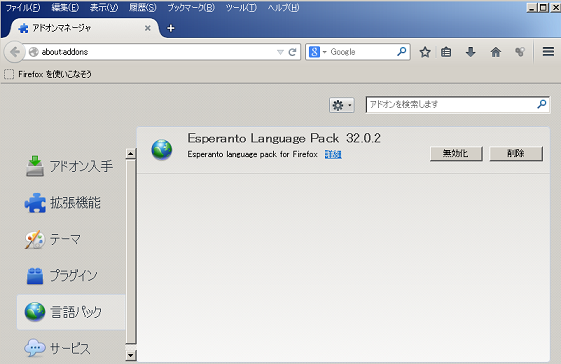
Task: Select プラグイン category
Action: point(72,276)
